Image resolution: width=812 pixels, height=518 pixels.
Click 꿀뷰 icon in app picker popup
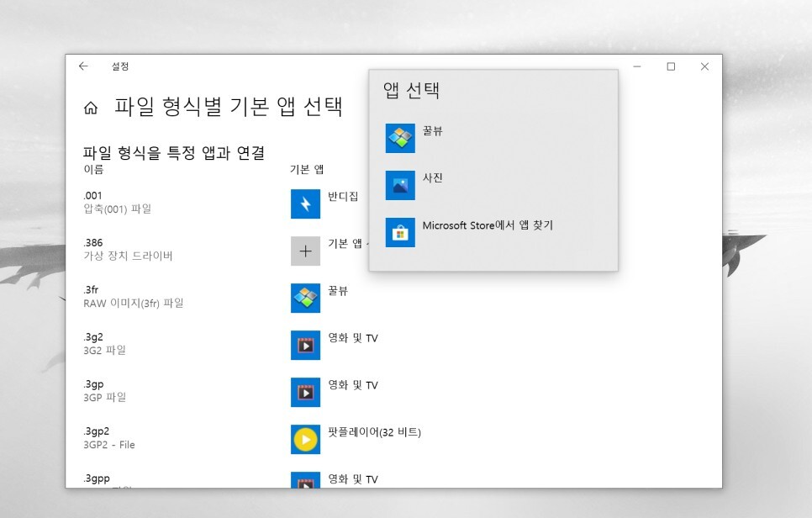click(x=400, y=138)
